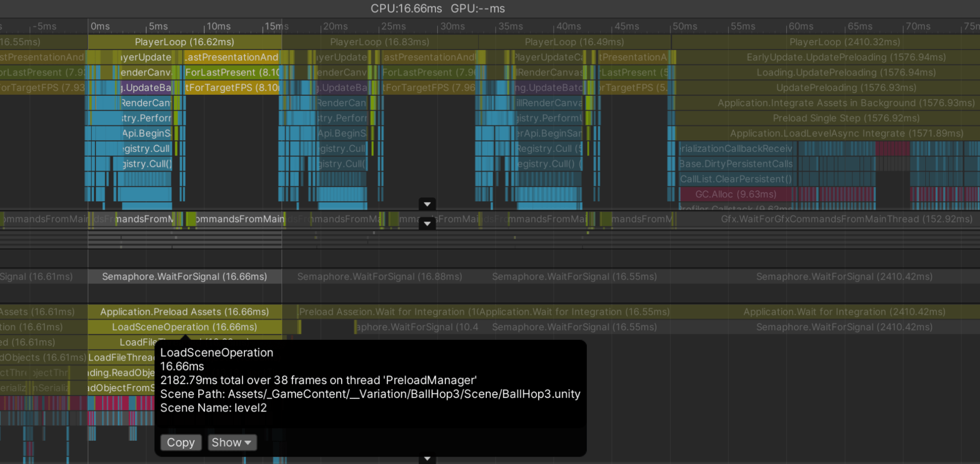Select the PlayerLoop (16.62ms) sample

coord(184,42)
